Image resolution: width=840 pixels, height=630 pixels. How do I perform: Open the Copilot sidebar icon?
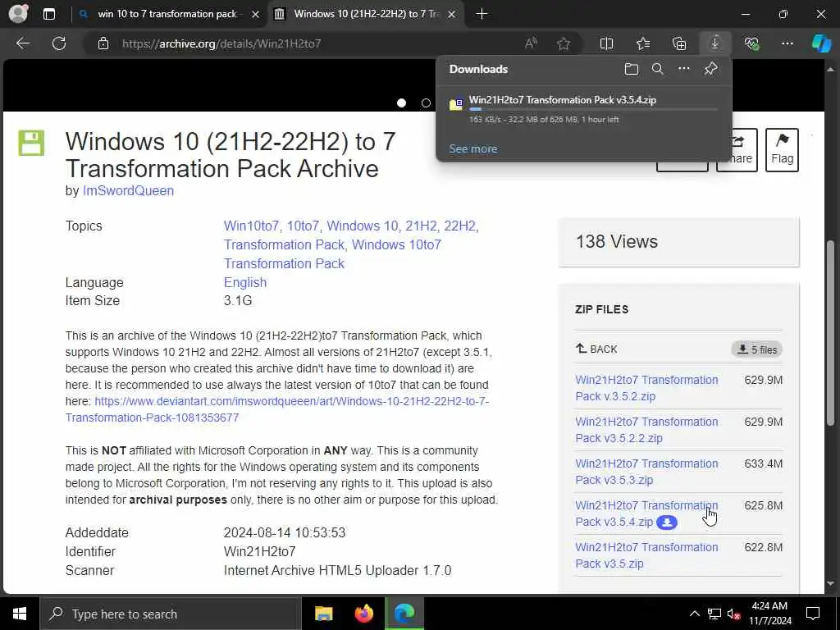click(x=821, y=43)
